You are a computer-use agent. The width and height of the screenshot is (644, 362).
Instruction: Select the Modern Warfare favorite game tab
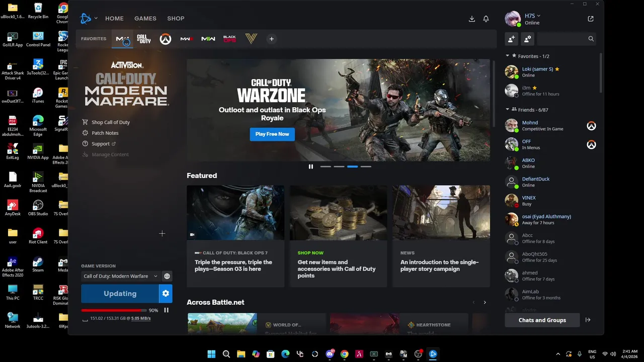click(123, 39)
